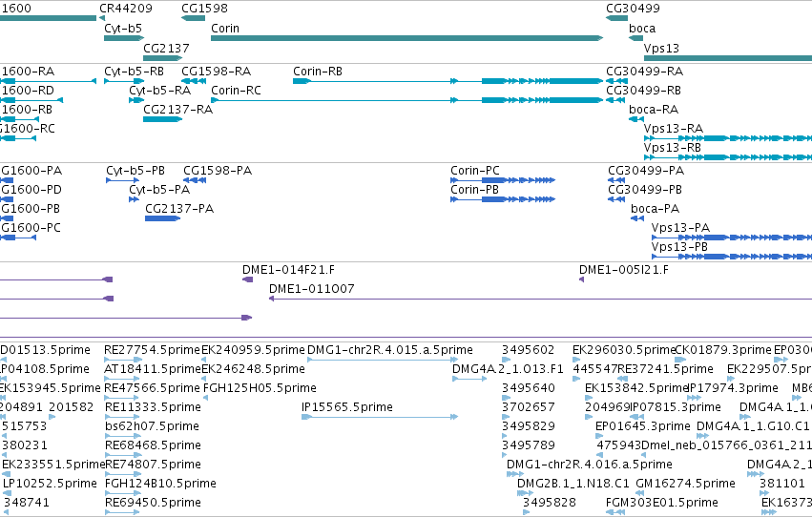Click the CG1598-RA transcript
Viewport: 812px width, 517px height.
(x=193, y=81)
